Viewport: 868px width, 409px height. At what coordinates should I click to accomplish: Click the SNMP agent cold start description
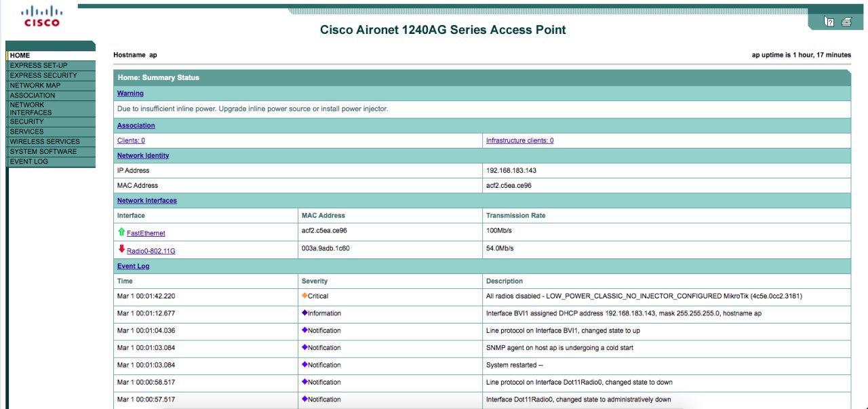click(559, 347)
